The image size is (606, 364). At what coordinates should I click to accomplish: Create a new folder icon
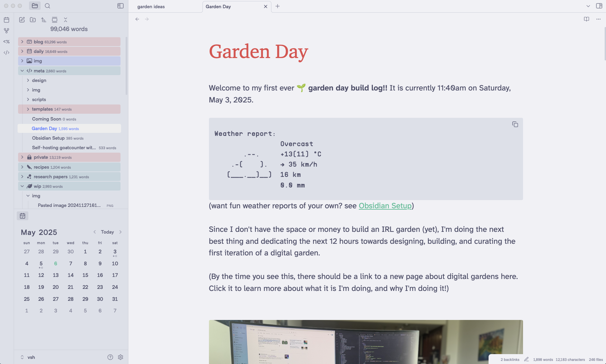(33, 20)
